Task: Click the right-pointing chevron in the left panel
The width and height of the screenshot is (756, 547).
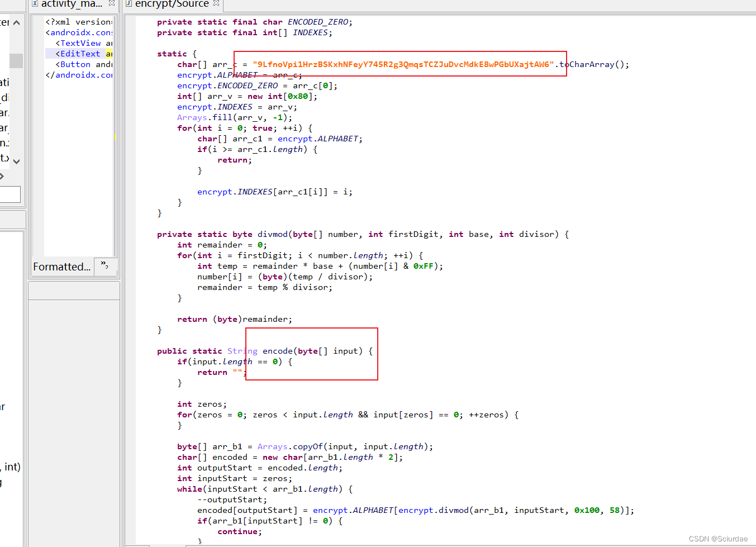Action: click(2, 176)
